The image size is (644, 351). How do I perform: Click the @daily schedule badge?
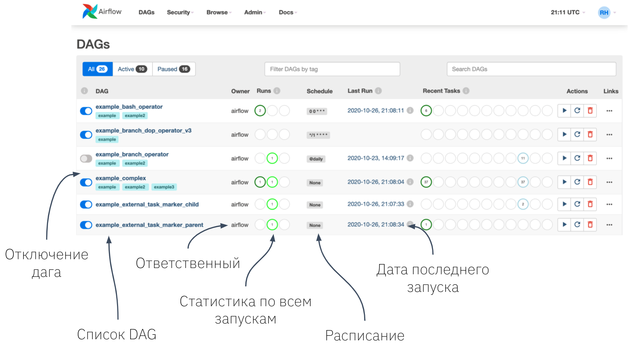point(316,159)
